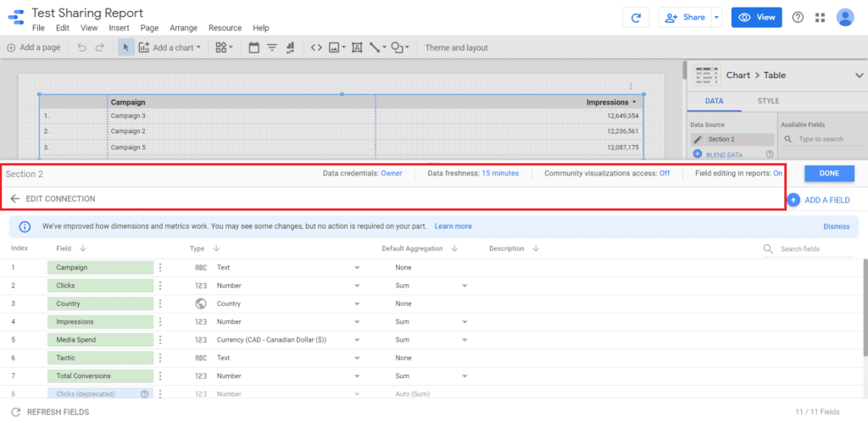Click the BLEND DATA help icon
This screenshot has height=423, width=868.
coord(769,154)
